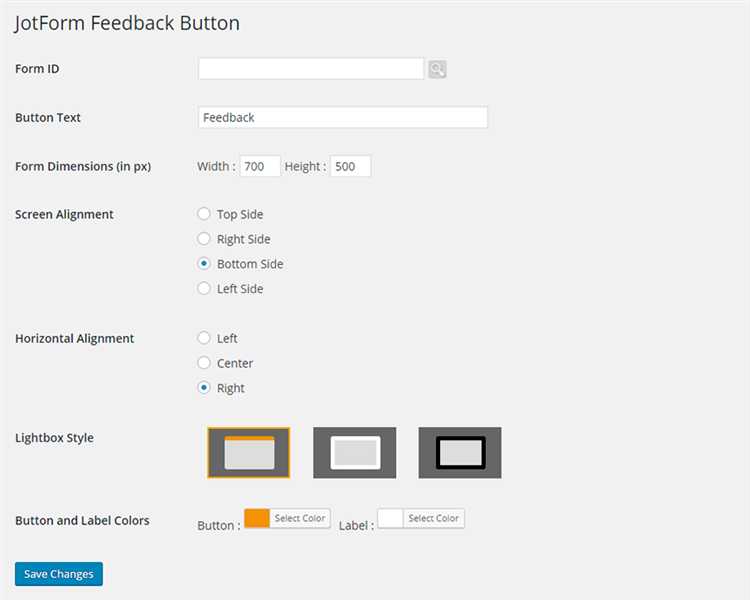Set horizontal alignment to Left

click(204, 338)
